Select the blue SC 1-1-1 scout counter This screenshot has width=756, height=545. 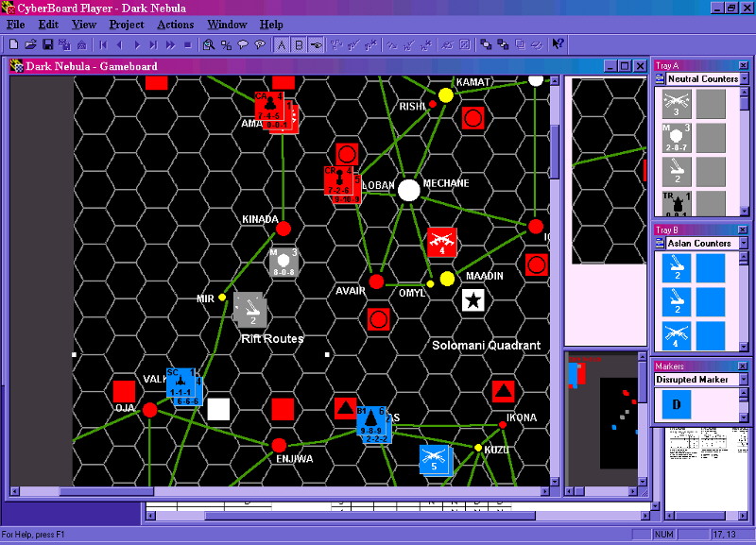pos(180,383)
